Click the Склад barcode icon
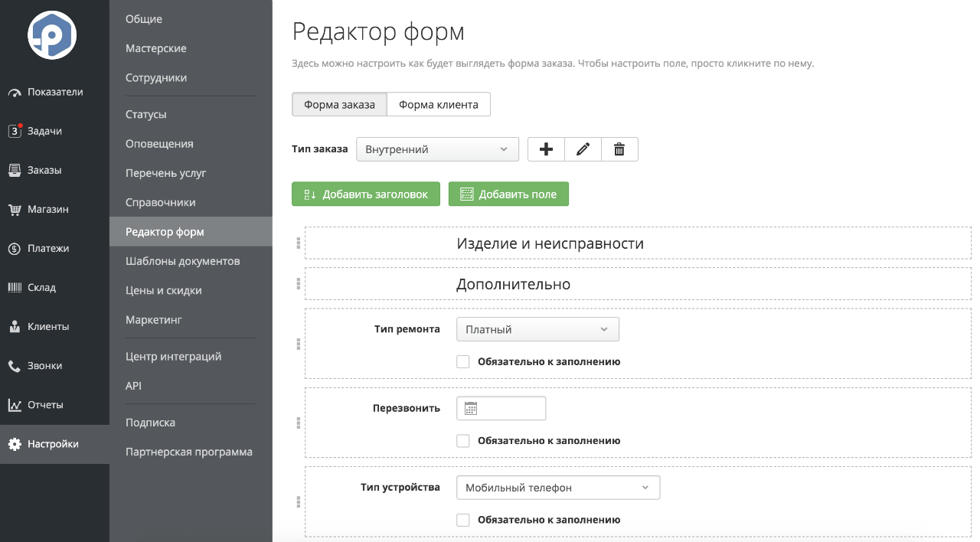980x542 pixels. tap(15, 287)
